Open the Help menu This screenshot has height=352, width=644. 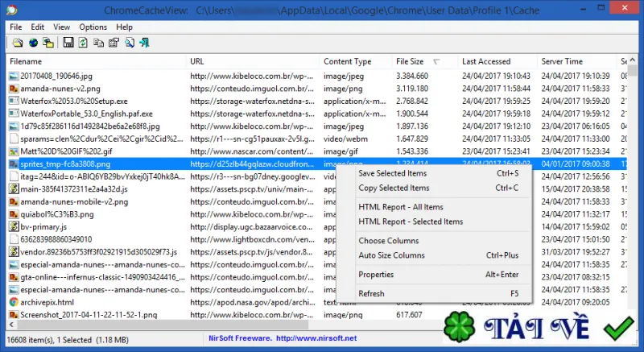pyautogui.click(x=124, y=27)
